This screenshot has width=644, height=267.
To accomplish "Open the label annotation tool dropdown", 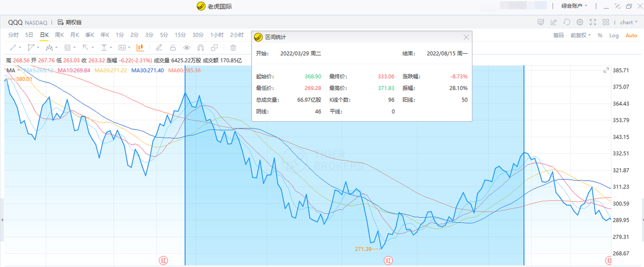I will click(124, 48).
